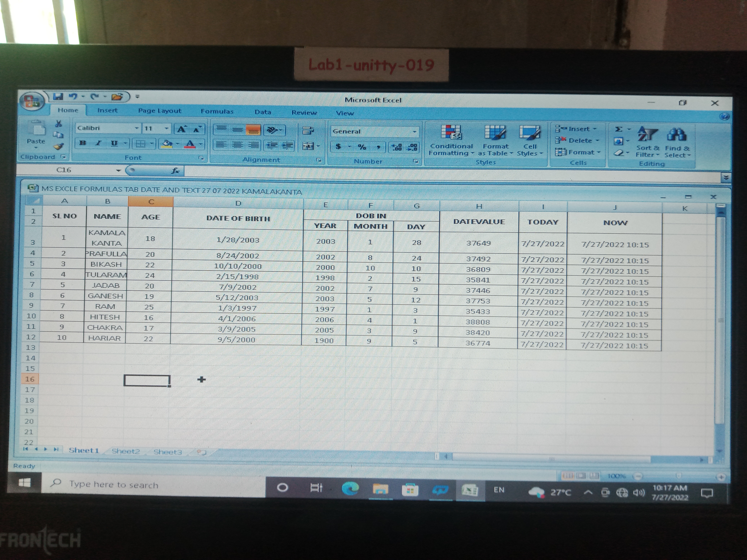The image size is (747, 560).
Task: Expand the General number format dropdown
Action: [x=414, y=132]
